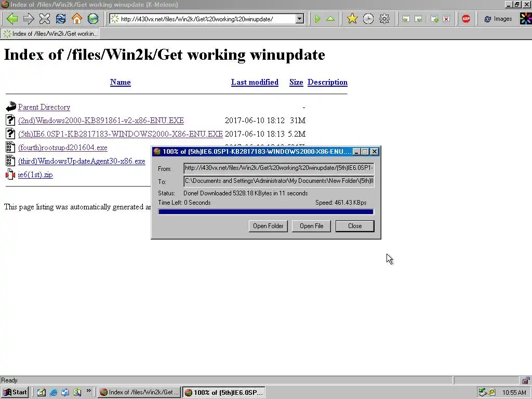Click the unknown-file icon beside (2nd)Windows2000-KB891861

(10, 120)
